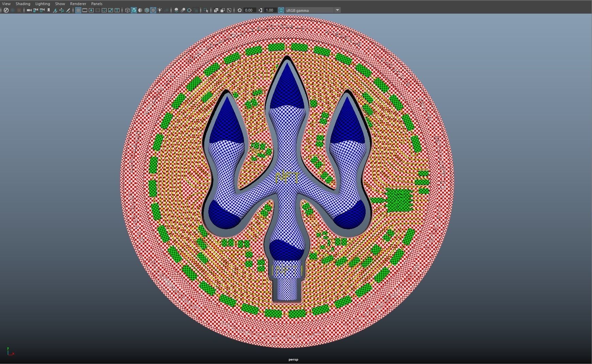The width and height of the screenshot is (592, 364).
Task: Click the bookmarks icon
Action: point(48,10)
